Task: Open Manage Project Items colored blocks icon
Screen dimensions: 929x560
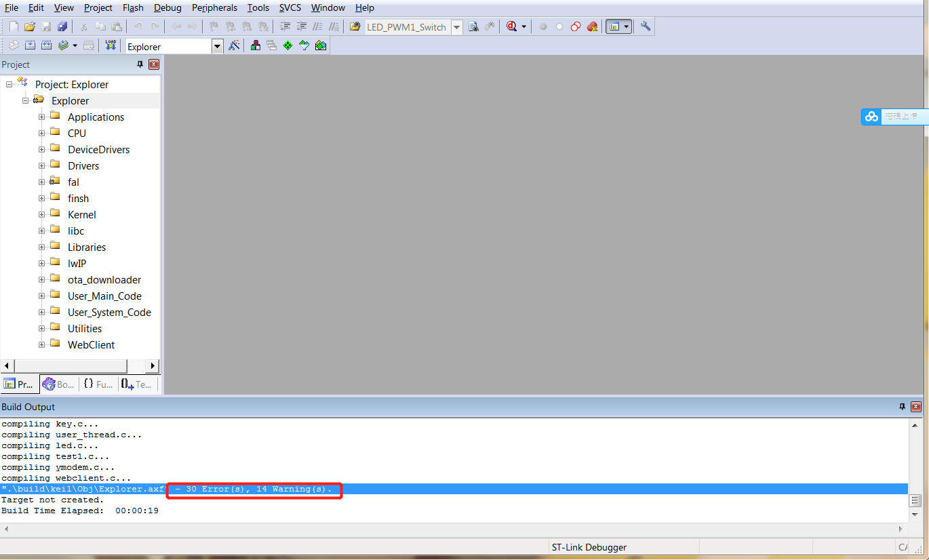Action: [255, 45]
